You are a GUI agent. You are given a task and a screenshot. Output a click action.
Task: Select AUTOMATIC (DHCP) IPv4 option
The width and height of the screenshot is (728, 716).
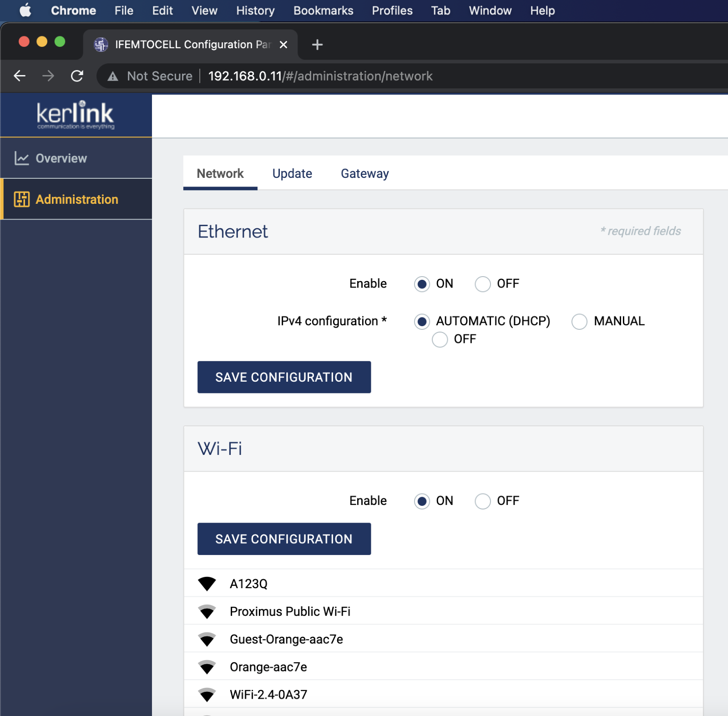[x=422, y=322]
